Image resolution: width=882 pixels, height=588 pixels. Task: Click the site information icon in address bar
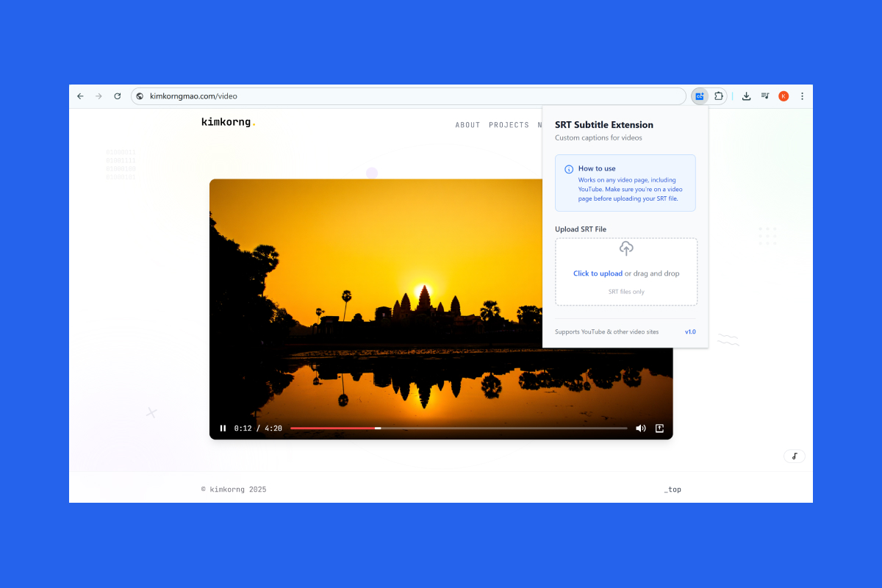point(140,96)
